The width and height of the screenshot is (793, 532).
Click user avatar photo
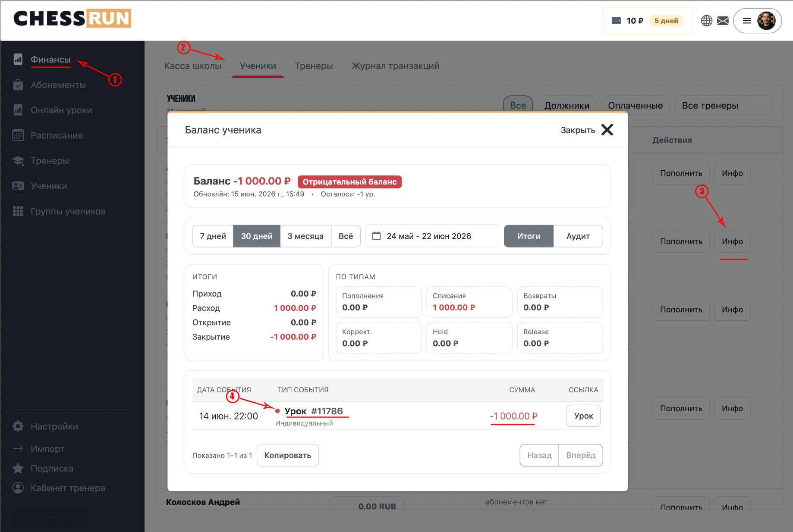coord(766,21)
